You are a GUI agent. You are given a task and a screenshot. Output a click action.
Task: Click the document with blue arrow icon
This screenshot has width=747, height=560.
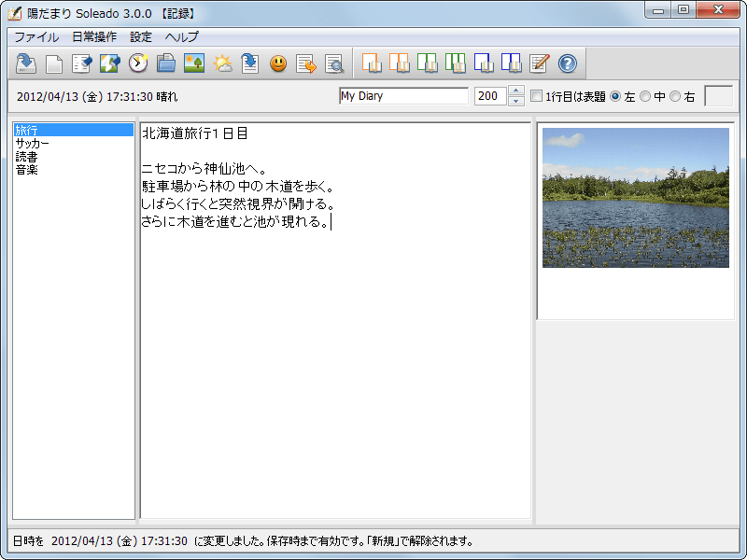[249, 63]
